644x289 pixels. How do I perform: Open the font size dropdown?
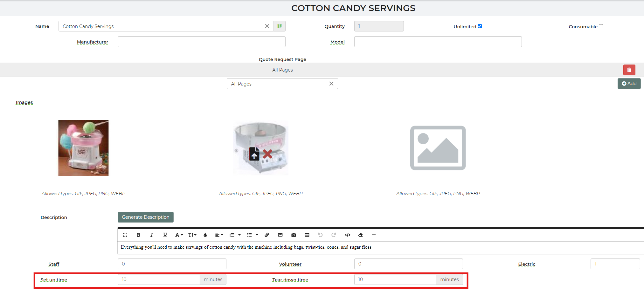[x=192, y=235]
